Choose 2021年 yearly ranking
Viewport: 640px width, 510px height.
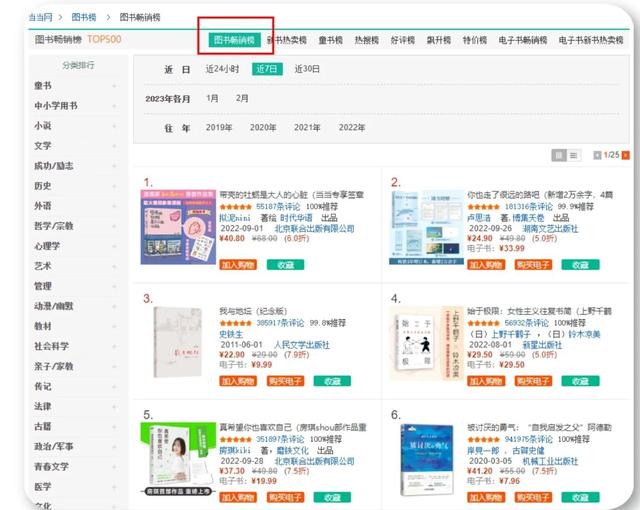pyautogui.click(x=307, y=127)
